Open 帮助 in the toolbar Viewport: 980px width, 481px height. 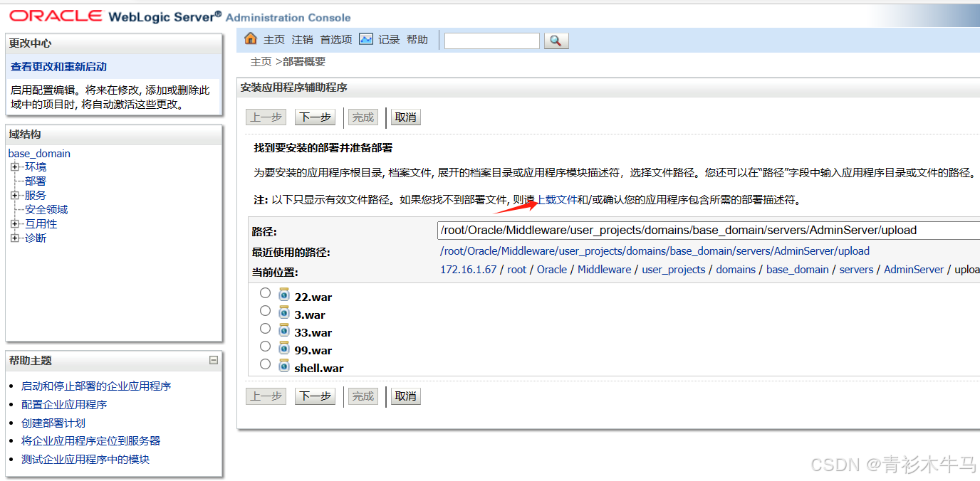point(417,40)
